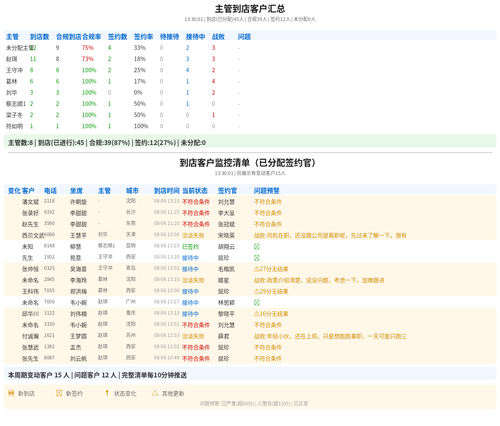500x426 pixels.
Task: Click the 战败 note starting with 政策介绍清楚
Action: click(x=319, y=280)
